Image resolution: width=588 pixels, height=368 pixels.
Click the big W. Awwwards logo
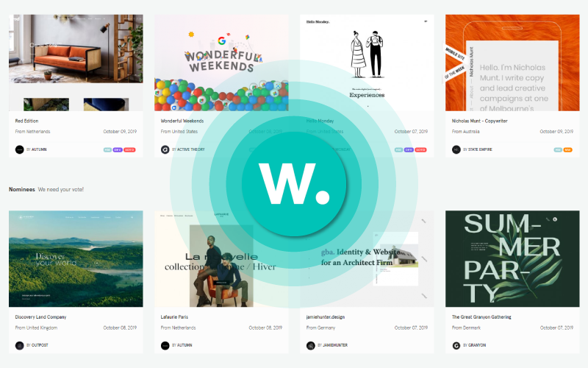click(294, 184)
